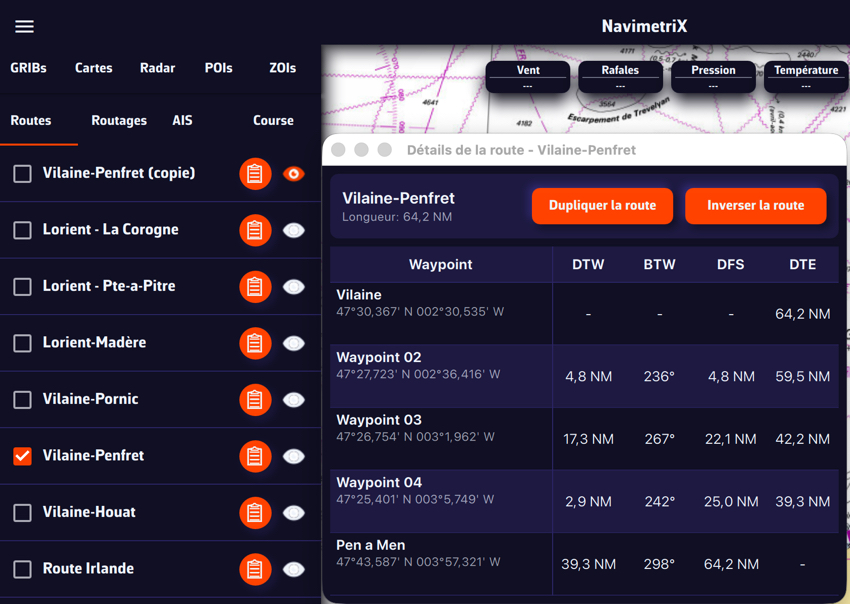Open details icon for Route Irlande
Viewport: 850px width, 604px height.
tap(255, 569)
